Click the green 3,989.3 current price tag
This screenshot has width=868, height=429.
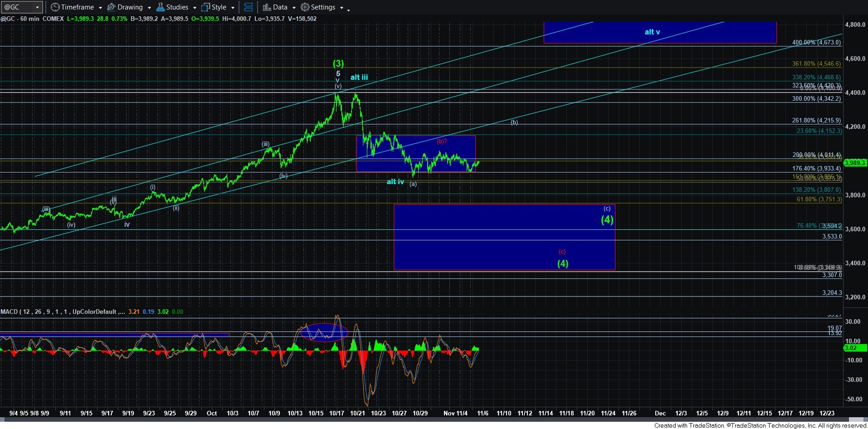tap(855, 163)
